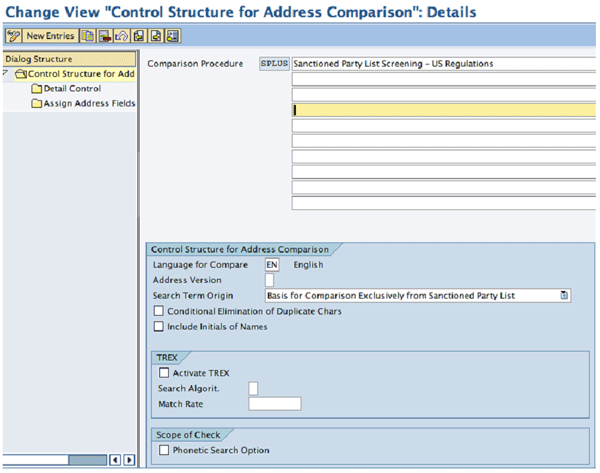Click the Undo Change toolbar icon
Viewport: 600px width, 473px height.
(x=121, y=36)
